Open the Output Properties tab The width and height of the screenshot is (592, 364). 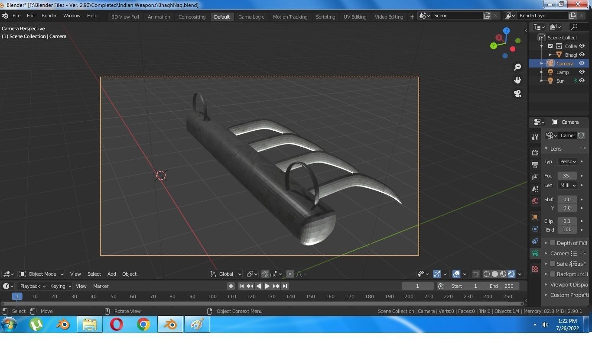click(x=535, y=164)
